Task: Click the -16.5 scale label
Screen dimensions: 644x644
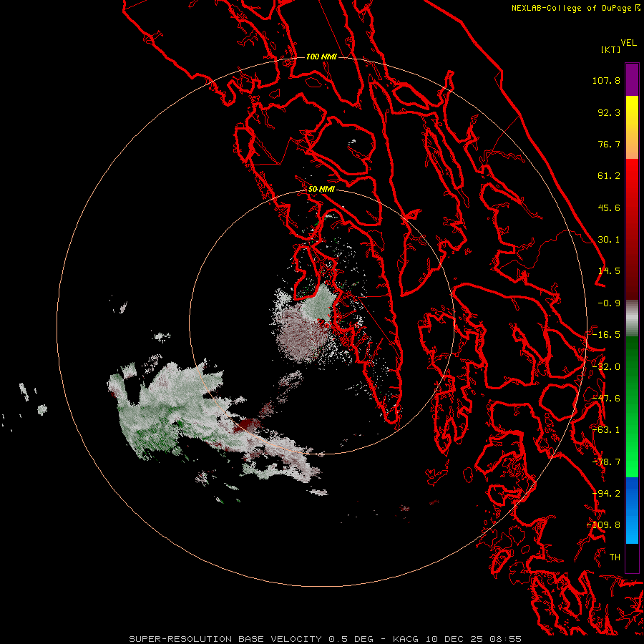Action: 606,335
